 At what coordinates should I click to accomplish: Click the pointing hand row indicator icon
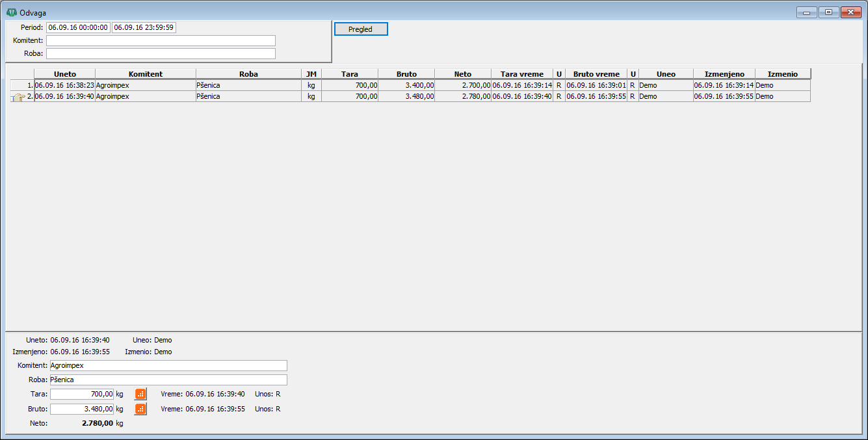click(x=18, y=97)
